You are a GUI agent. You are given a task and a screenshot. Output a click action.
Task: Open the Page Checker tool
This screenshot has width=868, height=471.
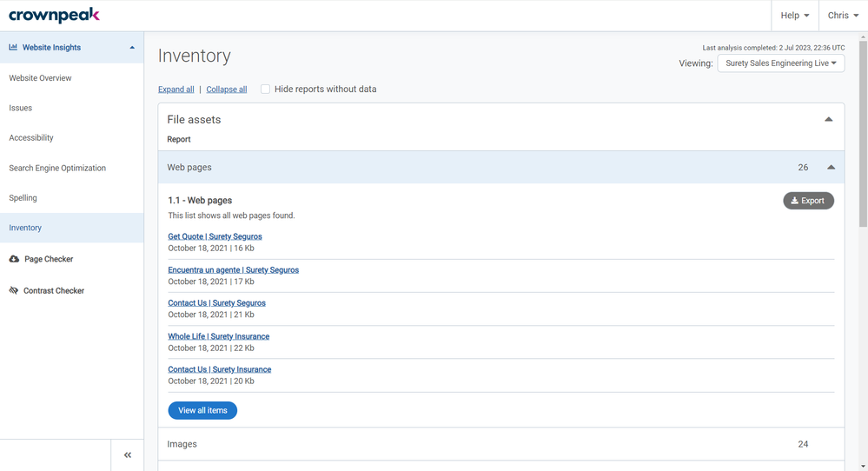49,259
